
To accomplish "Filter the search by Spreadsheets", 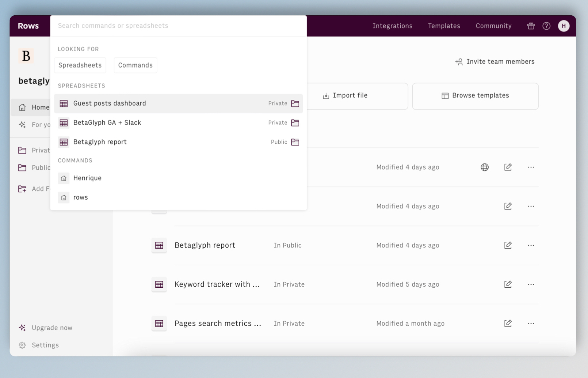I will coord(80,65).
